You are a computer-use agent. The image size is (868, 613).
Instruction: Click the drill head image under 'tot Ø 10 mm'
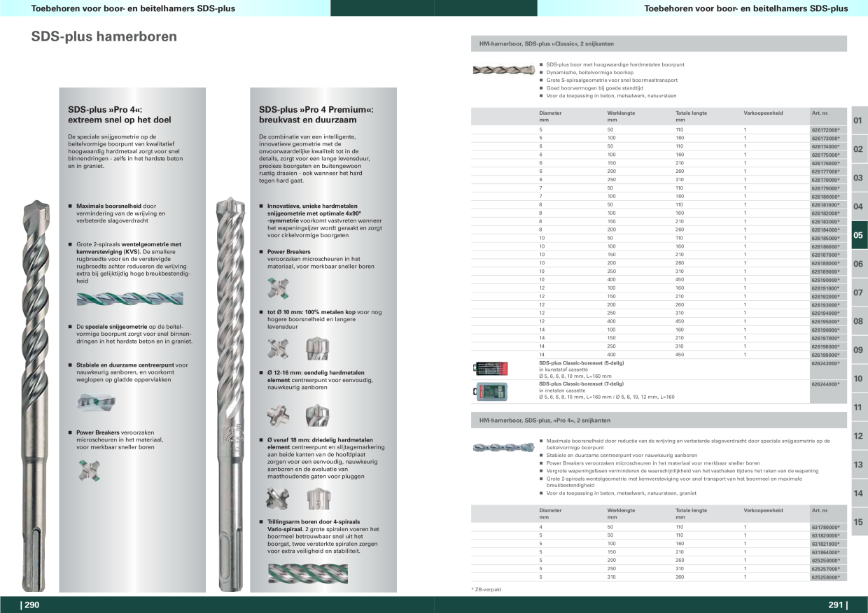pos(317,348)
